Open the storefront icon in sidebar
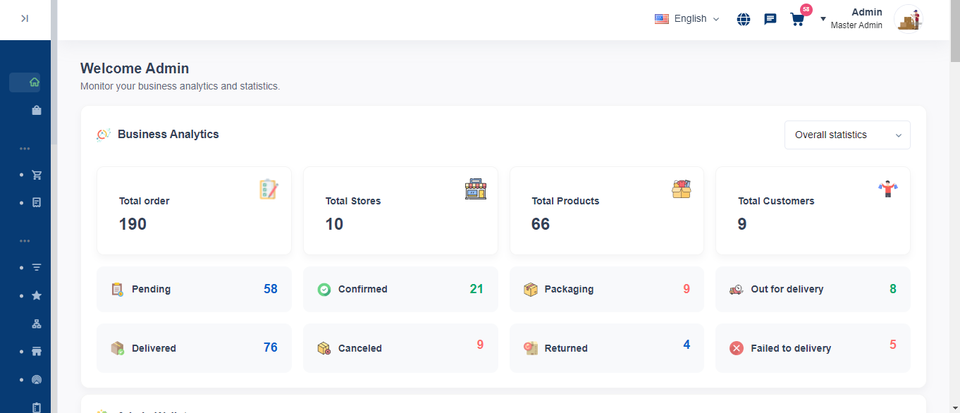 click(37, 352)
